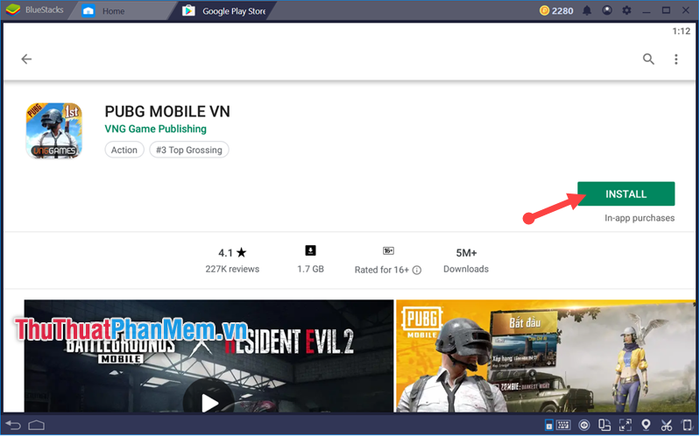Click the Rated for 16+ info icon
Viewport: 700px width, 436px height.
(417, 270)
